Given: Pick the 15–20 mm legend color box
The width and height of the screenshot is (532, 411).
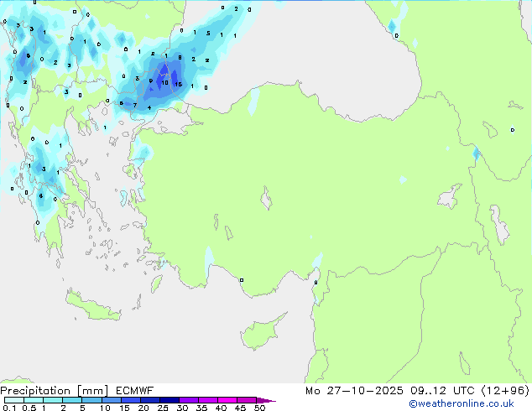Looking at the screenshot, I should 130,400.
